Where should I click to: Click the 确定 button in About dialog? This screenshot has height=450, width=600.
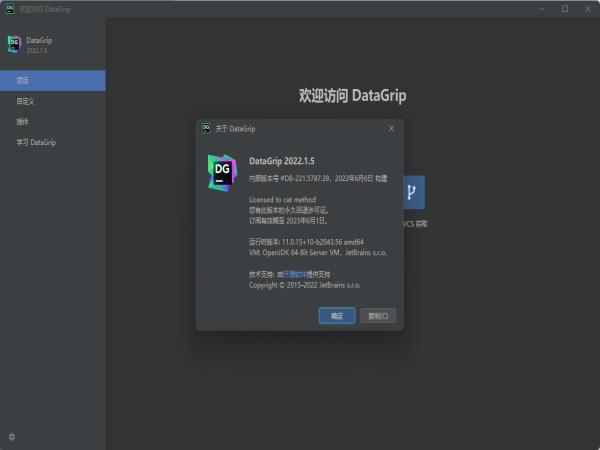tap(336, 316)
